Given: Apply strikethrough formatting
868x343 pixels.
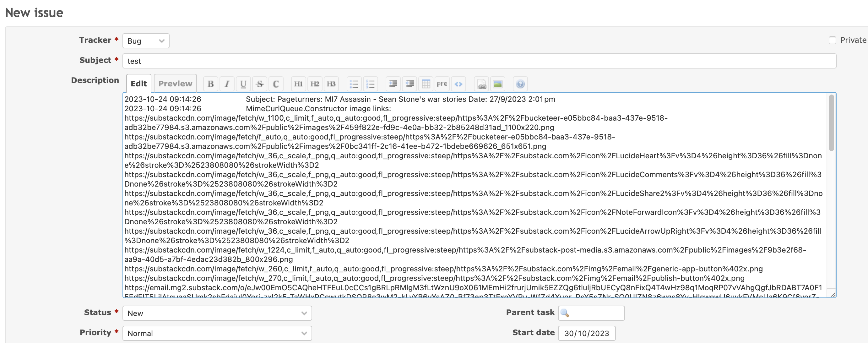Looking at the screenshot, I should point(259,84).
